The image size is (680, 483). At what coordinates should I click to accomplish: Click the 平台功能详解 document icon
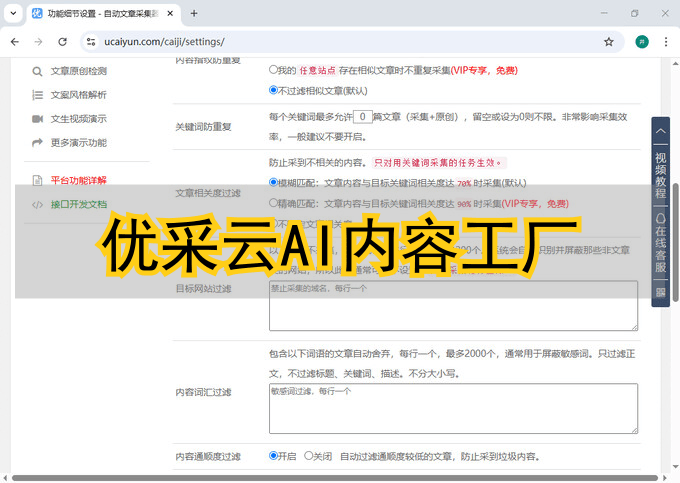[37, 181]
